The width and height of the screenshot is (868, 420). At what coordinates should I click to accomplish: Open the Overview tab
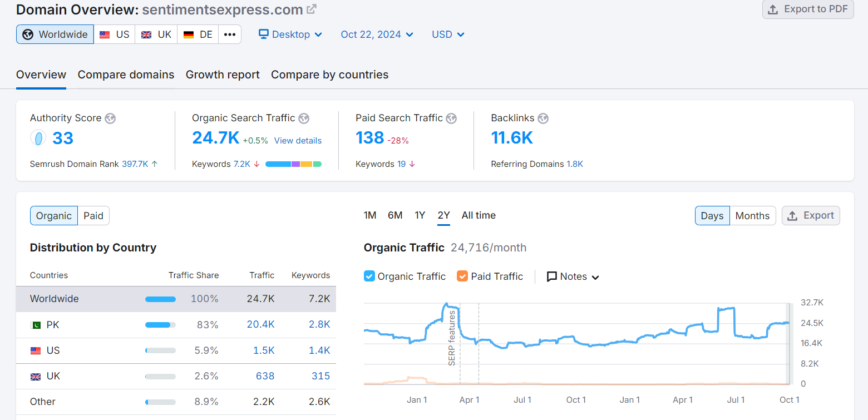point(41,75)
